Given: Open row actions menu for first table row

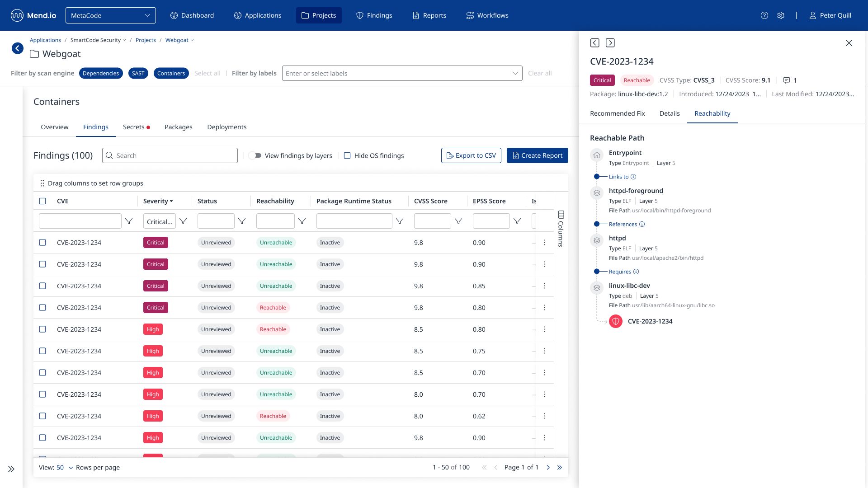Looking at the screenshot, I should [x=545, y=243].
